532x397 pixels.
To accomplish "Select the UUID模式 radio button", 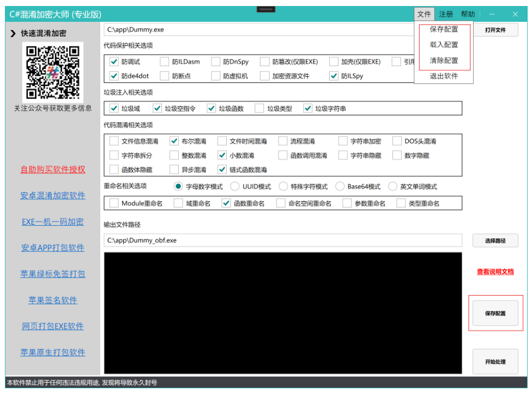I will click(x=235, y=187).
